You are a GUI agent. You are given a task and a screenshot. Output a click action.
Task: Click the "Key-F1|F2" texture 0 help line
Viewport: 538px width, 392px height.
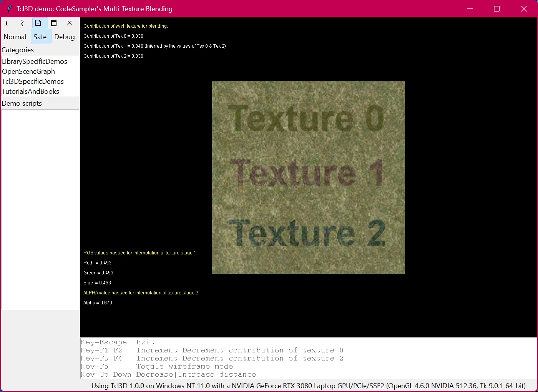(x=212, y=350)
